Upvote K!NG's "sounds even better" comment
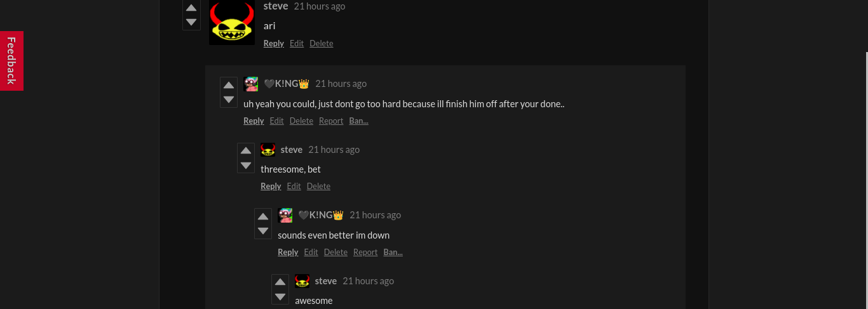The image size is (868, 309). point(263,217)
